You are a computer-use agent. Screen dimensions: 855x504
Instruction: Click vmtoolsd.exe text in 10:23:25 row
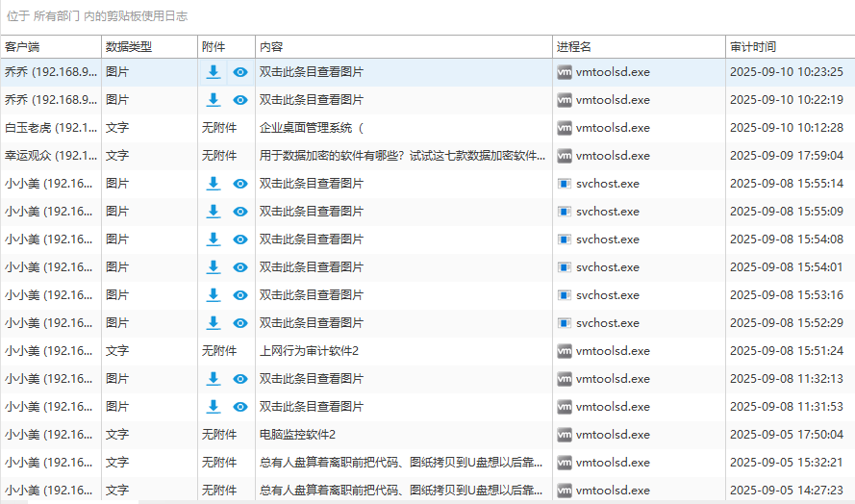point(613,72)
